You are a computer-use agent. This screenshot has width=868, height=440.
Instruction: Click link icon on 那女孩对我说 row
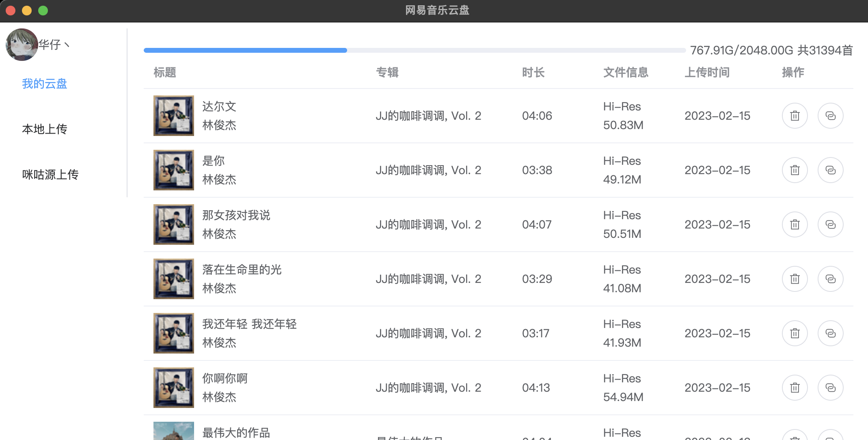click(830, 225)
